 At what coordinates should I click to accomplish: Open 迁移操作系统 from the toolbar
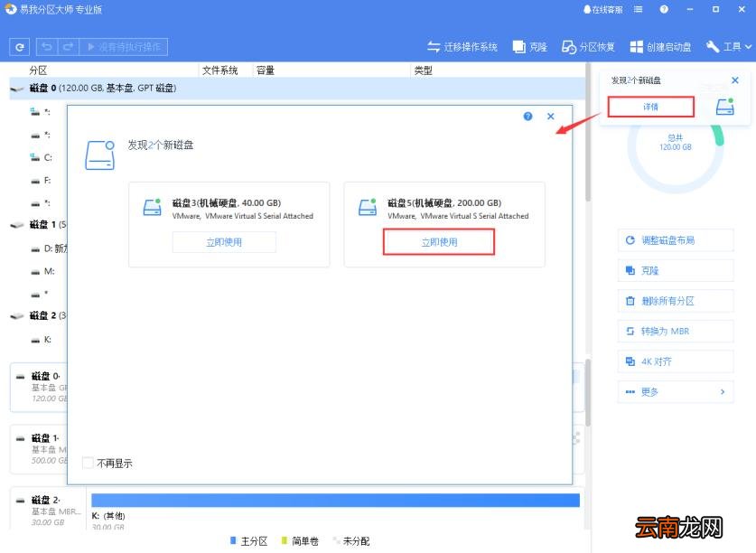[x=462, y=47]
